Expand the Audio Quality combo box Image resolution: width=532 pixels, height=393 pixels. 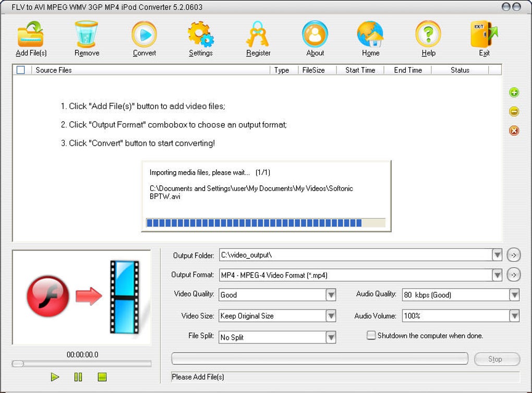(514, 294)
